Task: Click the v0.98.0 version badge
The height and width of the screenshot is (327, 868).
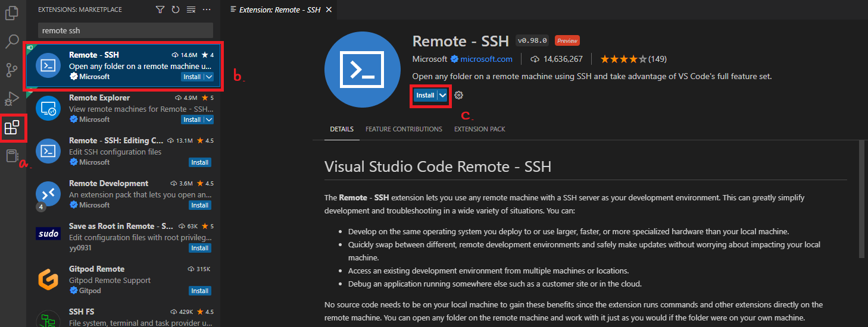Action: pos(533,41)
